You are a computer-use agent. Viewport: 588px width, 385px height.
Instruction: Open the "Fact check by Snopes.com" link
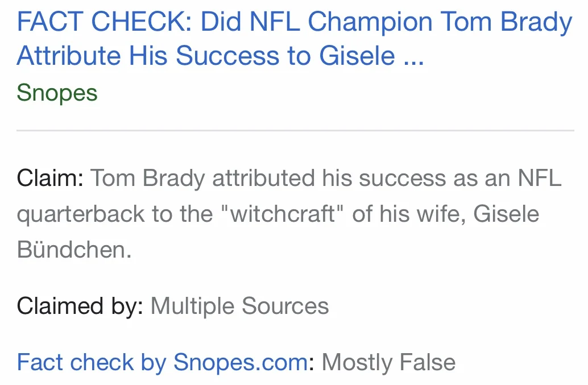(163, 362)
